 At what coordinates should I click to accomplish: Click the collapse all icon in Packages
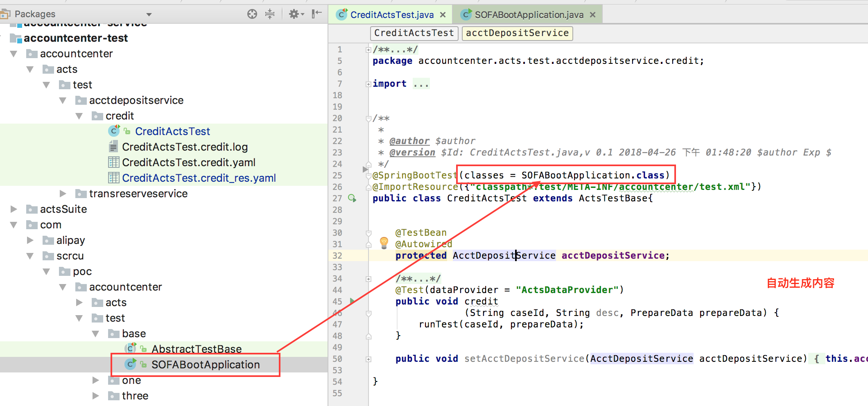tap(270, 14)
